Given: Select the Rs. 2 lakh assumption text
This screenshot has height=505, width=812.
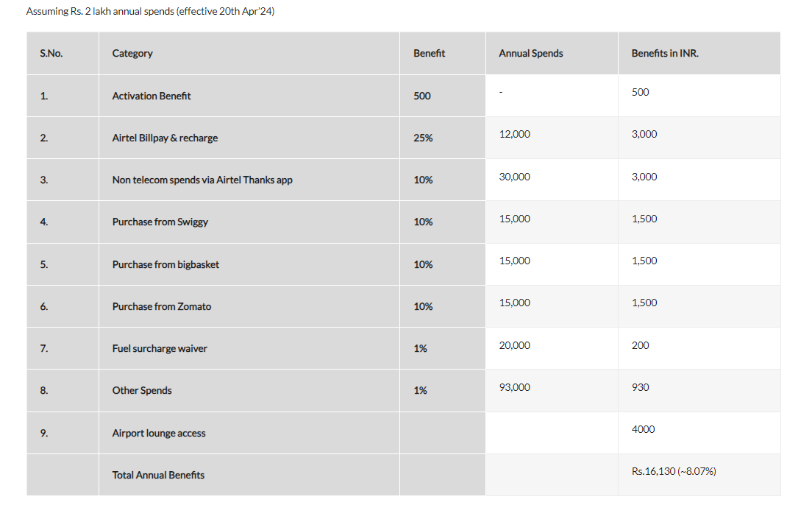Looking at the screenshot, I should 150,11.
